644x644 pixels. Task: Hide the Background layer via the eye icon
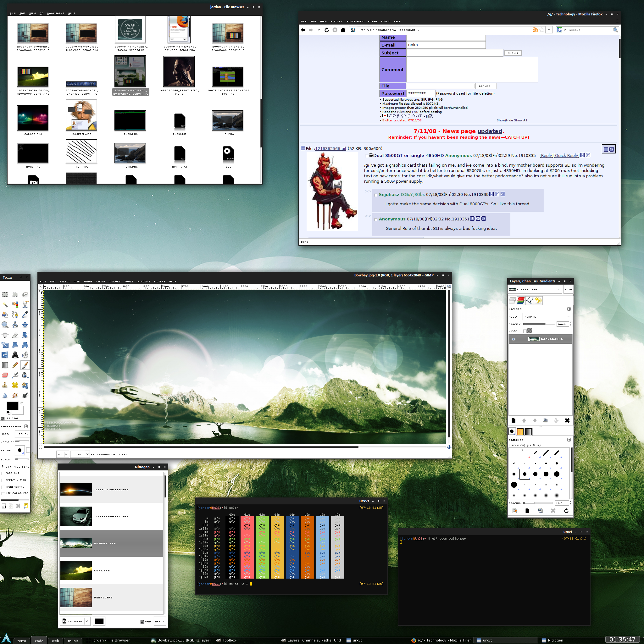pyautogui.click(x=513, y=339)
